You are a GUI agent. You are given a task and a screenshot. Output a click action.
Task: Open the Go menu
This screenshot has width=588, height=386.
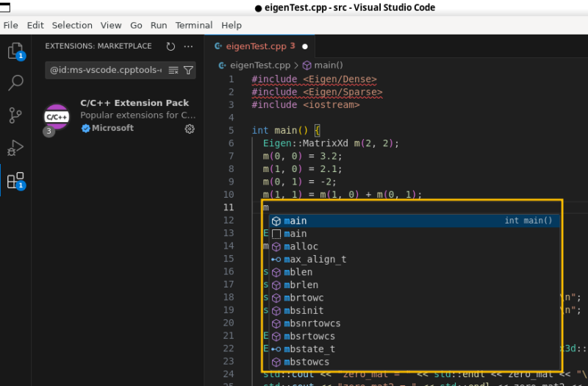click(x=136, y=26)
